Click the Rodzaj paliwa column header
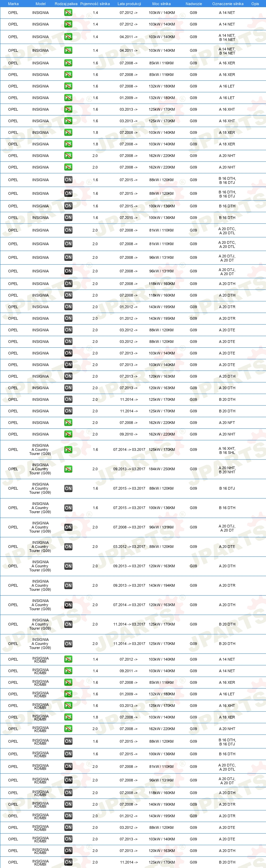 (66, 4)
